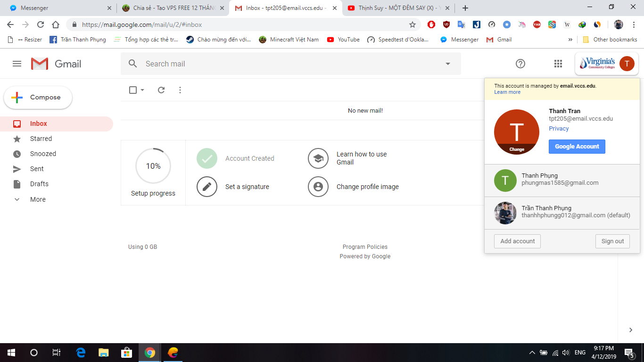Click the Search mail input field

(x=290, y=64)
